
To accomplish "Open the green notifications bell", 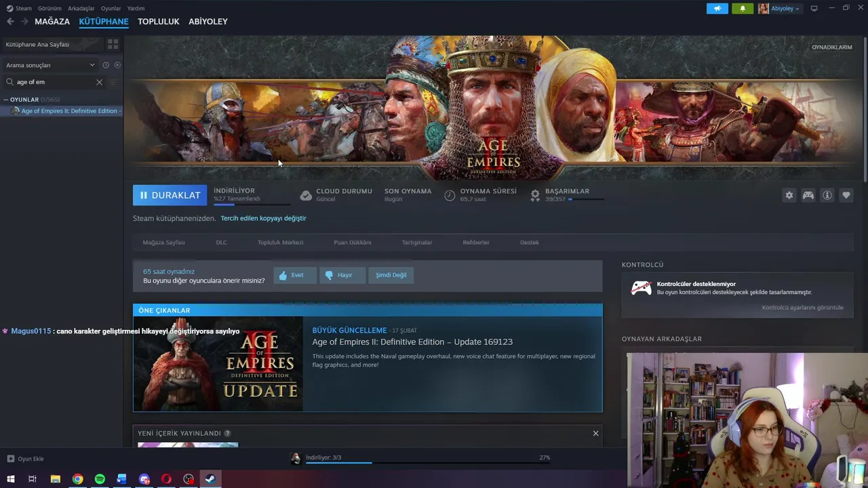I will click(743, 8).
